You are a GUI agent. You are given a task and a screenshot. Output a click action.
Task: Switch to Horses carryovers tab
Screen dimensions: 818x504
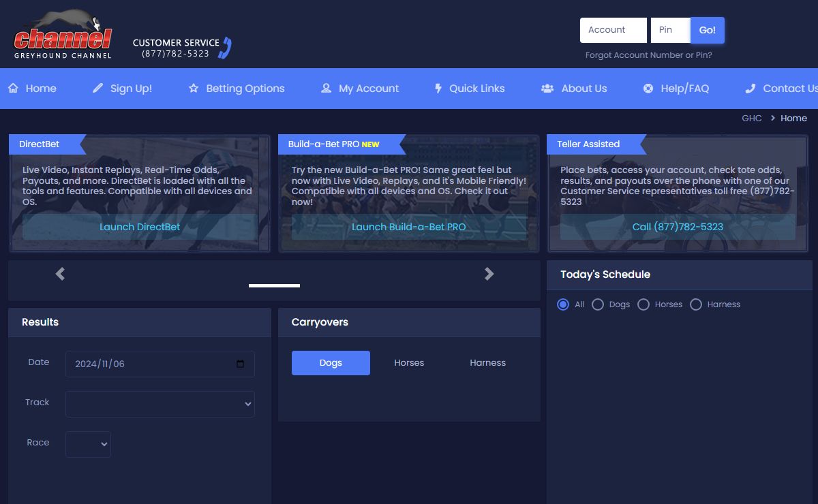coord(409,363)
